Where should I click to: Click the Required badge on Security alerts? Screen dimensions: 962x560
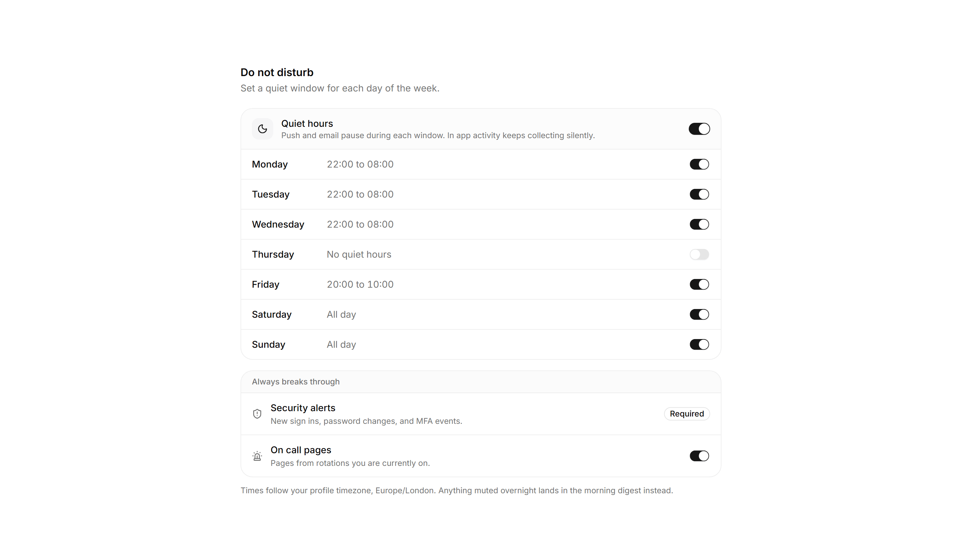tap(687, 414)
